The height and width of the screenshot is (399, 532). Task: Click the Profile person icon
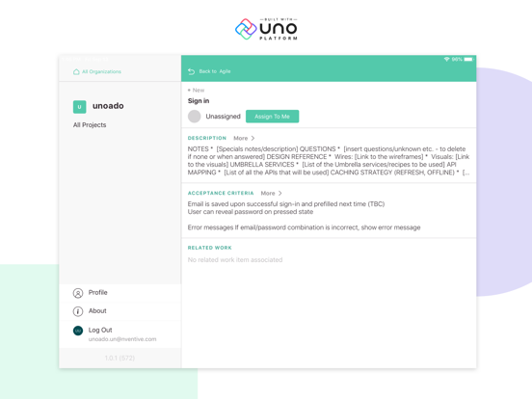[x=78, y=293]
